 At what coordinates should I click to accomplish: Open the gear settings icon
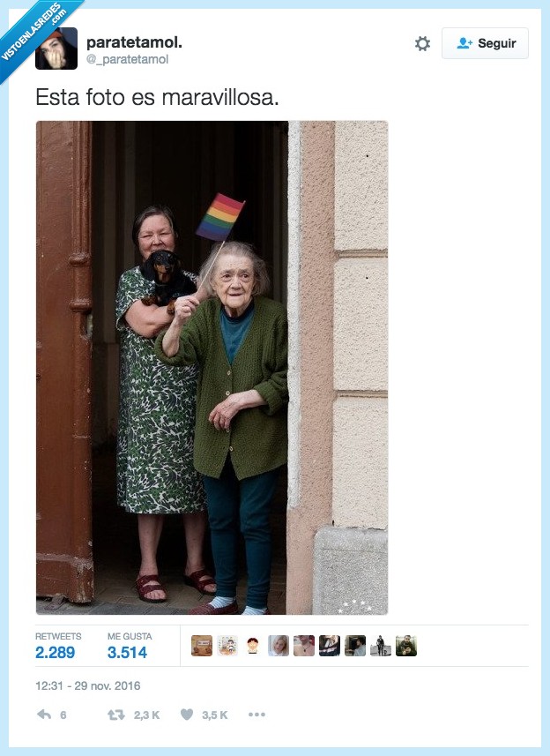pos(422,43)
